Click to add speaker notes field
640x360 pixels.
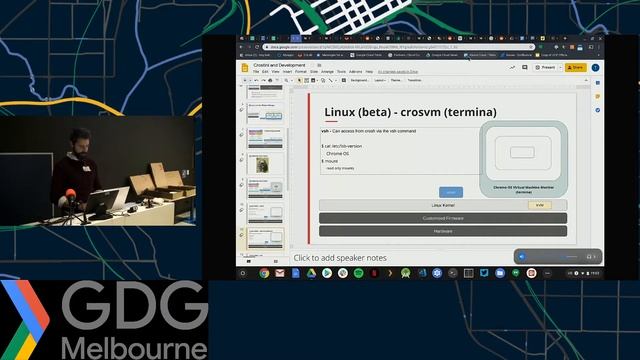(340, 258)
